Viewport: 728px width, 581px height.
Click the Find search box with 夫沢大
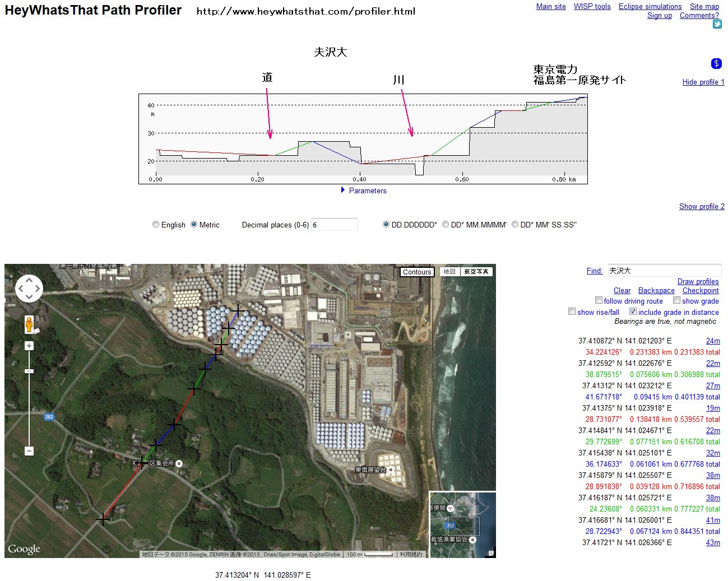click(x=665, y=271)
